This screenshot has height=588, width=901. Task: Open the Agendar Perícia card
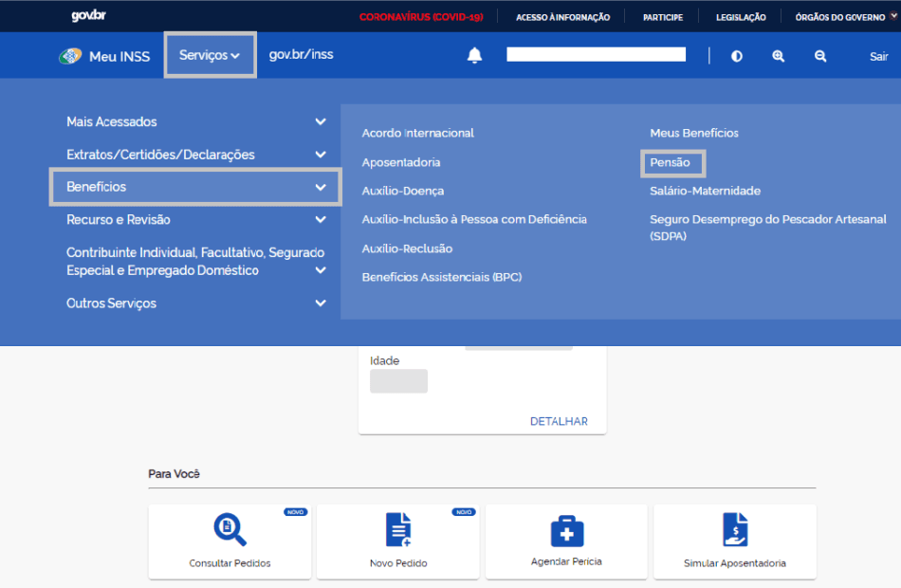pyautogui.click(x=566, y=542)
